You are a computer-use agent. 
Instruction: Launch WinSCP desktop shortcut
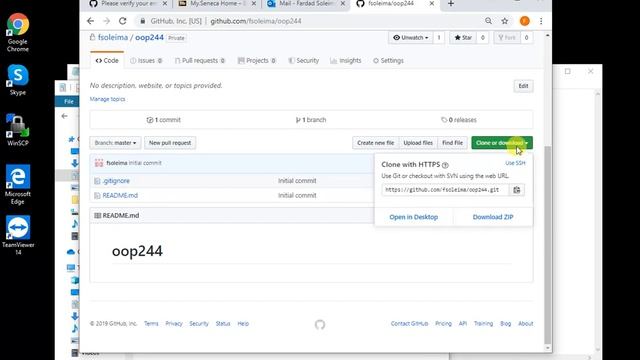(18, 130)
